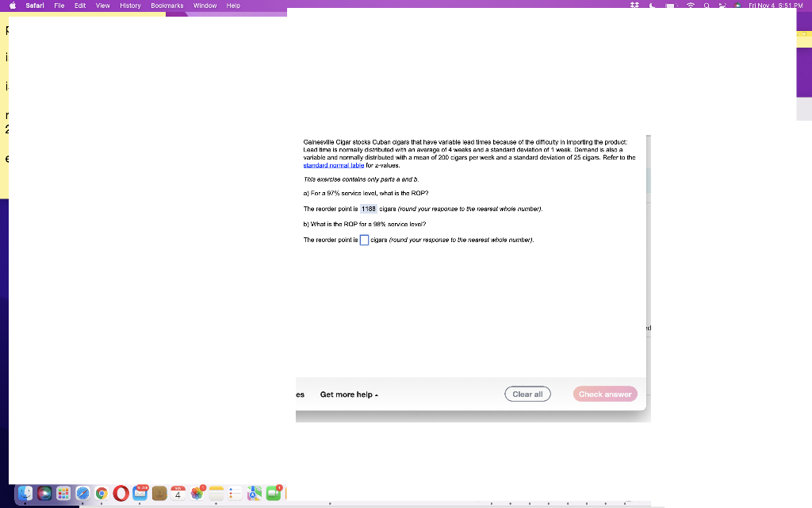This screenshot has width=812, height=508.
Task: Open the Notes app in dock
Action: click(x=216, y=493)
